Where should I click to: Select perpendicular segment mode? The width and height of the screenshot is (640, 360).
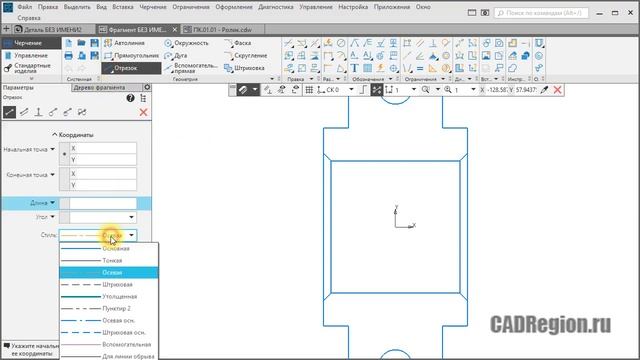38,112
